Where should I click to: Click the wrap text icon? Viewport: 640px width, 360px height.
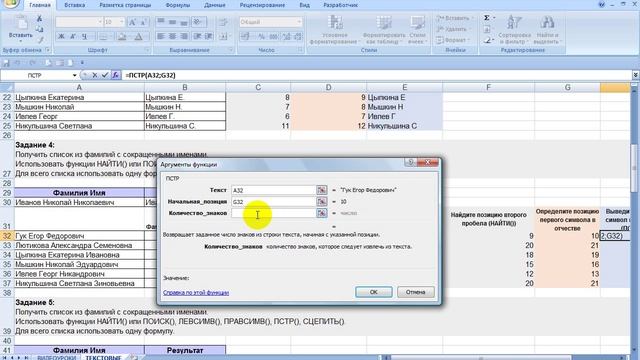pos(223,22)
